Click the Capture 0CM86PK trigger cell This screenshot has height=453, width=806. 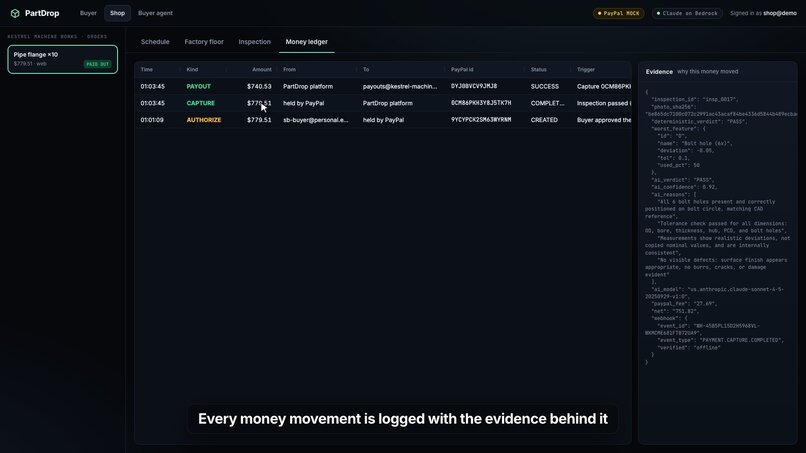(x=604, y=86)
